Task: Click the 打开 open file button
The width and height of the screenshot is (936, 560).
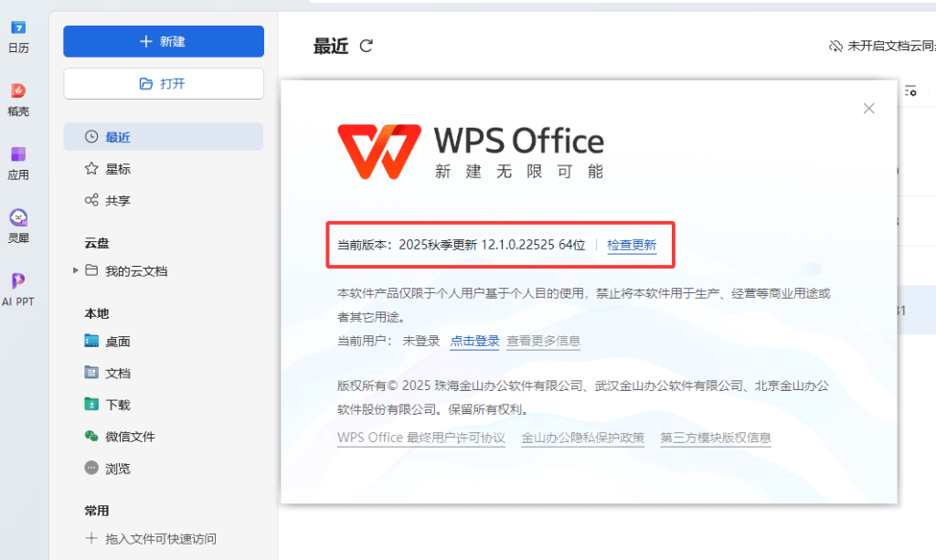Action: tap(164, 83)
